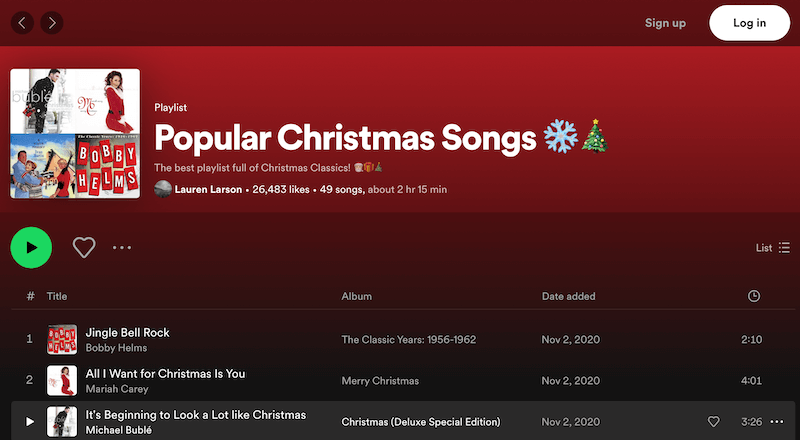Sort by the Title column header
This screenshot has height=440, width=800.
coord(57,296)
